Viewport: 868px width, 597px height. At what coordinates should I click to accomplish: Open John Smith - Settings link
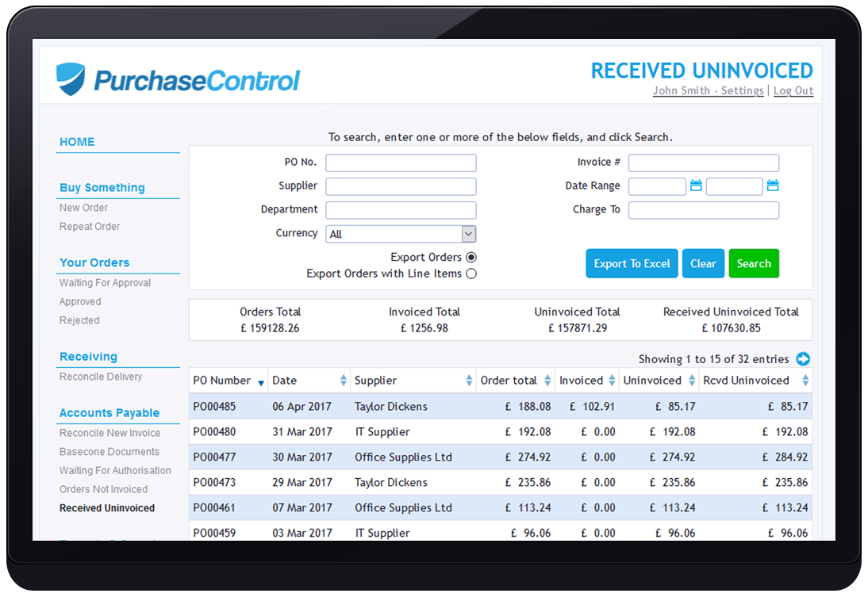click(x=708, y=91)
